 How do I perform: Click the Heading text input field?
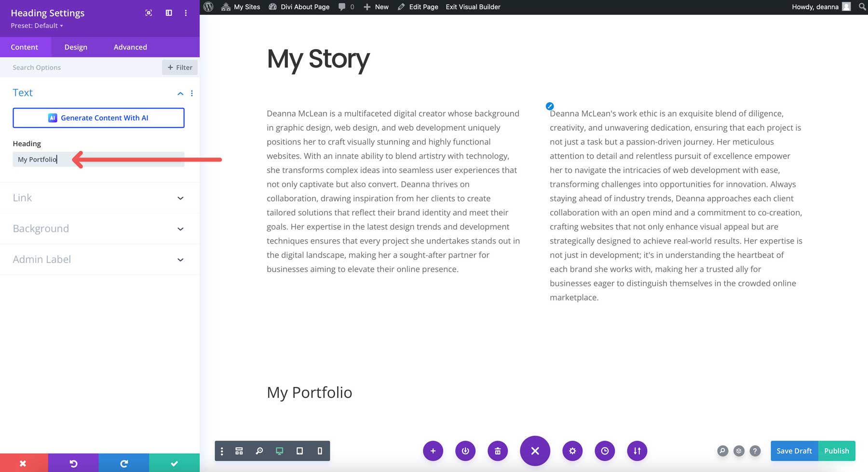tap(98, 159)
